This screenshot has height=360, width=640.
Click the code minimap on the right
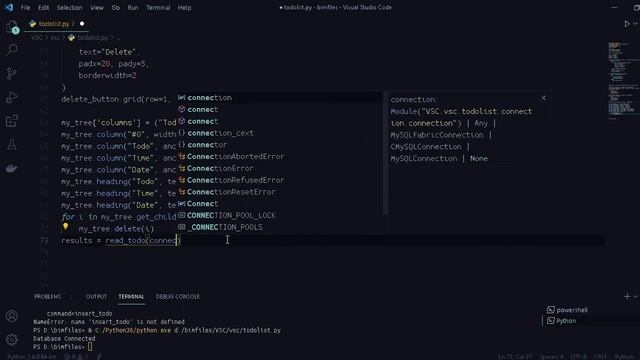(x=622, y=81)
